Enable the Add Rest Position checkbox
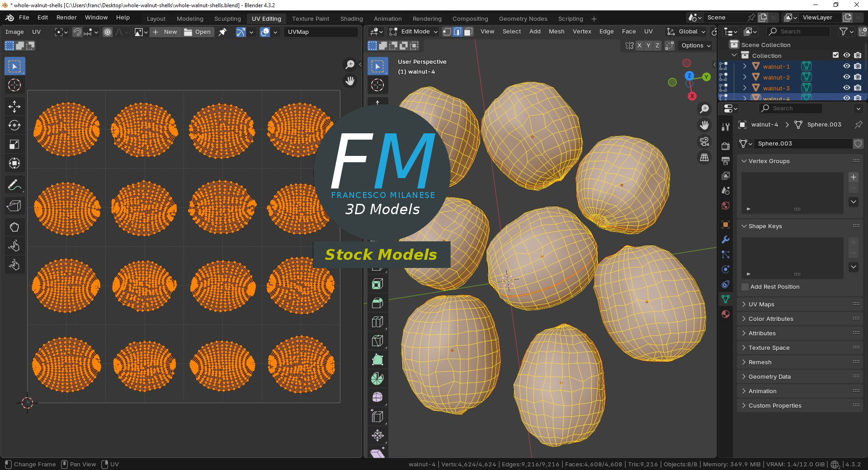Image resolution: width=868 pixels, height=470 pixels. 745,287
